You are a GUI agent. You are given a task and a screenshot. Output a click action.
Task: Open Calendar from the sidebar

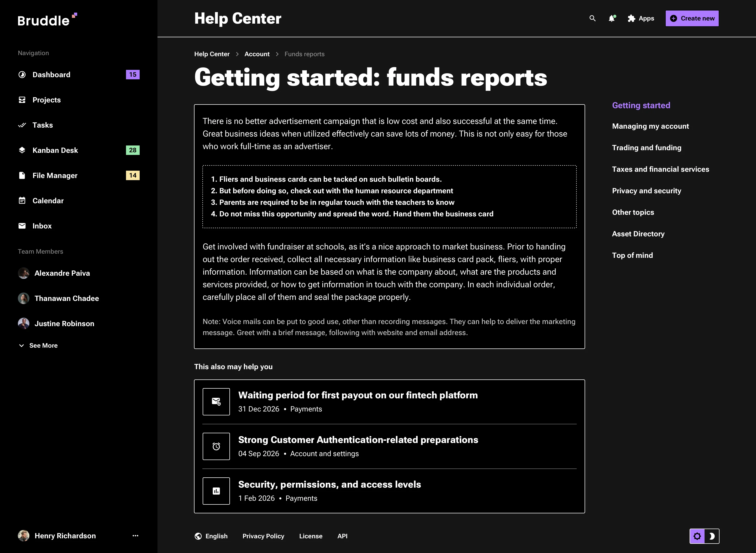tap(22, 200)
